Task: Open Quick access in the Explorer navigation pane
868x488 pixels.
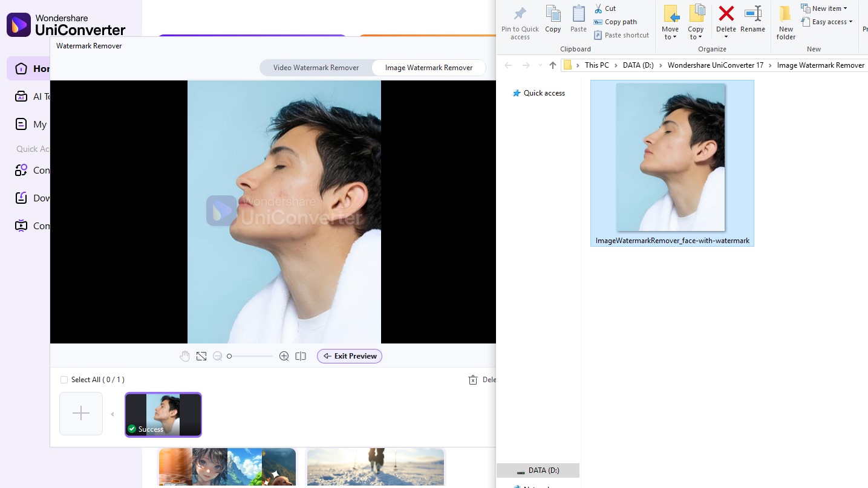Action: [538, 93]
